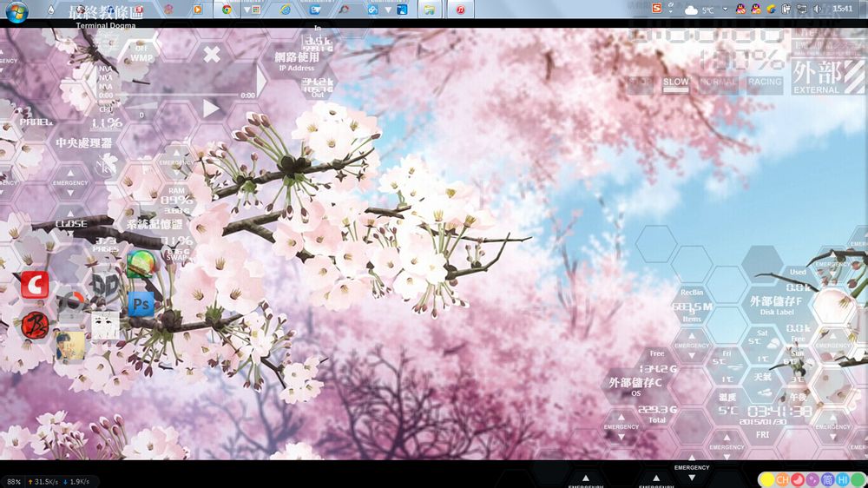Click the EMERGENCY hexagon below RecBin
The width and height of the screenshot is (868, 488).
pyautogui.click(x=692, y=345)
